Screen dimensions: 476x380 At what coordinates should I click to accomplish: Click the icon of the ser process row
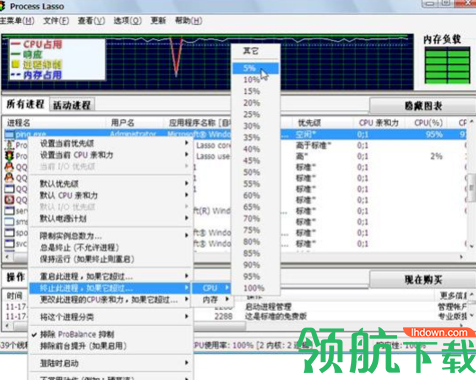point(9,211)
